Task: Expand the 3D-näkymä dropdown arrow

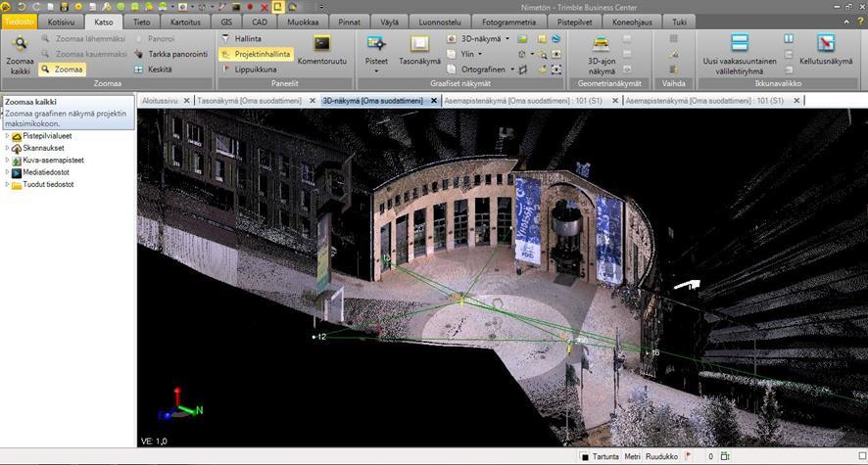Action: (x=507, y=39)
